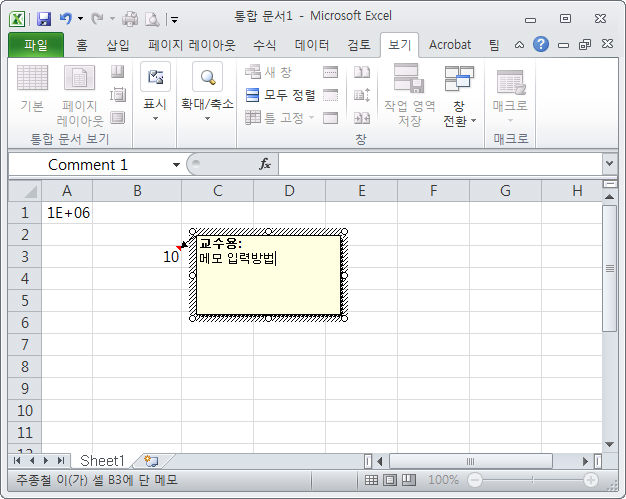
Task: Switch to the 검토 tab
Action: pyautogui.click(x=359, y=45)
